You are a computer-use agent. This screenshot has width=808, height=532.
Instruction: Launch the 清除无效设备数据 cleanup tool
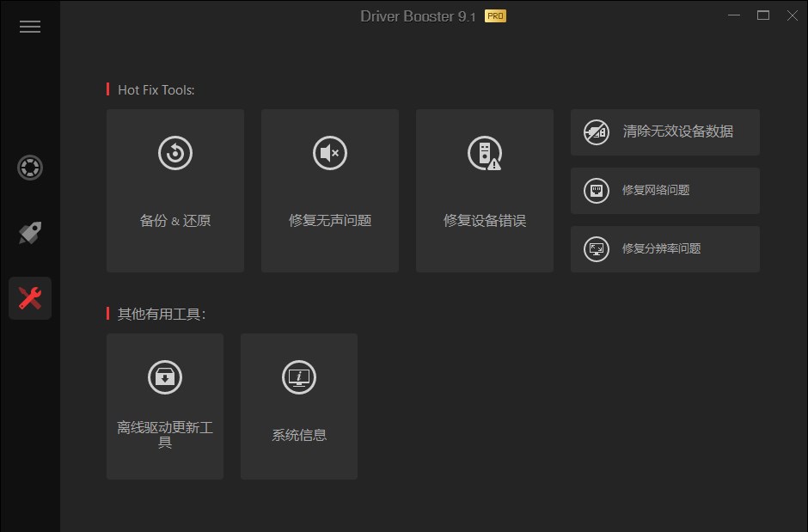coord(664,132)
